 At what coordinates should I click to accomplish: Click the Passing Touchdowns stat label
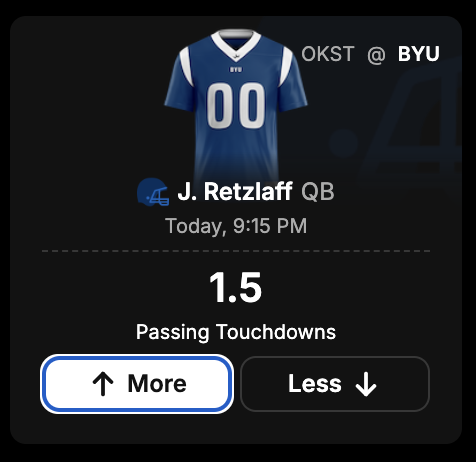pyautogui.click(x=236, y=332)
